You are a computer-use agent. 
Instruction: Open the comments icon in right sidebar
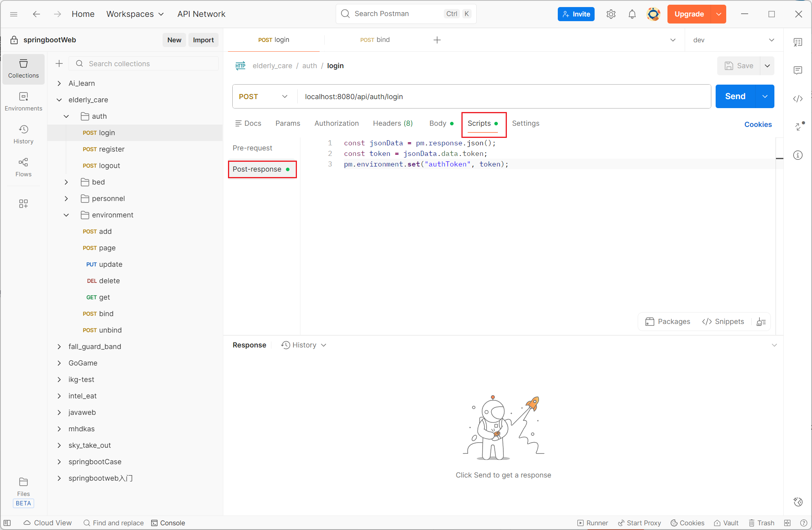click(798, 71)
